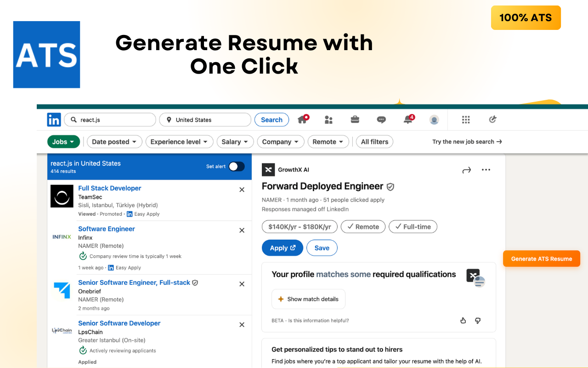Click the search magnifier icon
Screen dimensions: 588x368
pos(73,120)
